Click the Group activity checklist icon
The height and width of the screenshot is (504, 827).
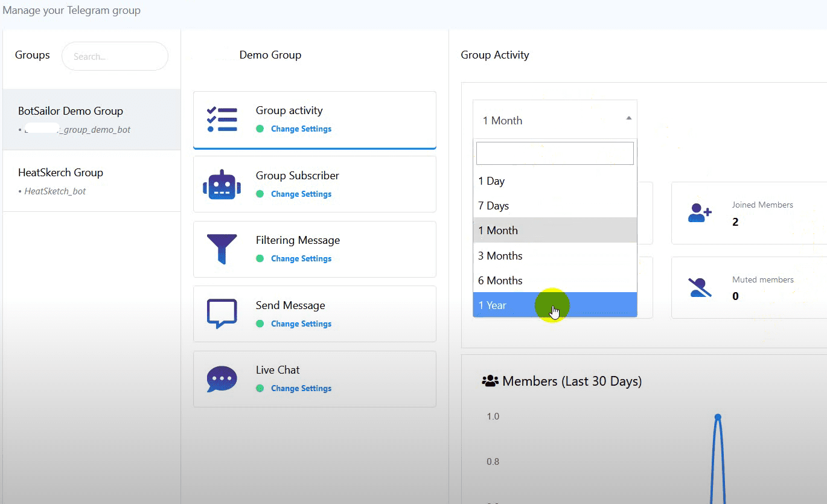click(222, 120)
